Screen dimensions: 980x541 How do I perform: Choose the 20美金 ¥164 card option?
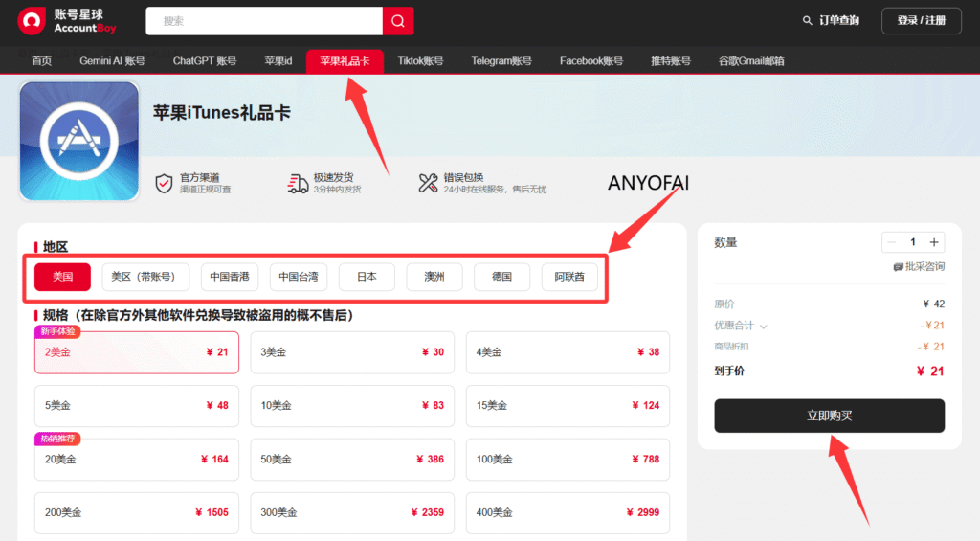[x=137, y=459]
